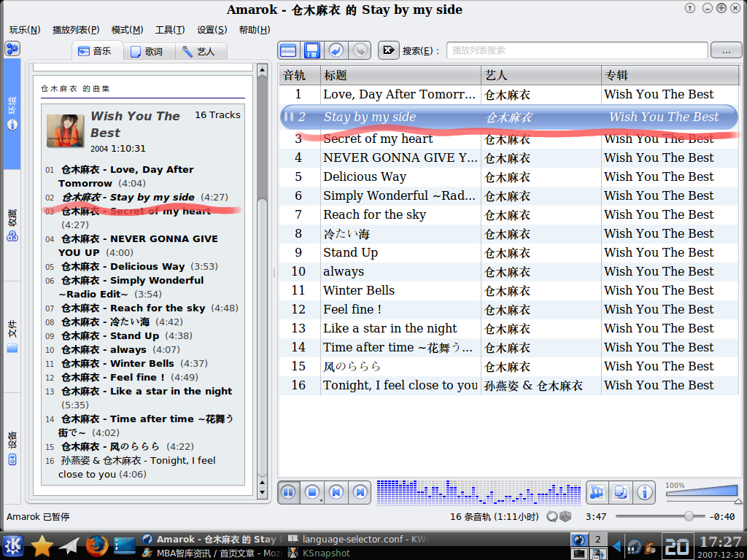Viewport: 747px width, 560px height.
Task: Switch to the 艺人 artist tab
Action: tap(201, 52)
